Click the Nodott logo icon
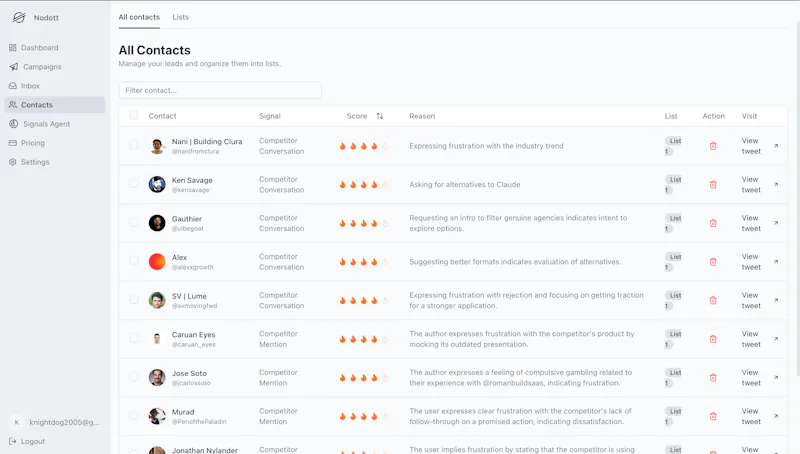Screen dimensions: 800x454 click(19, 17)
